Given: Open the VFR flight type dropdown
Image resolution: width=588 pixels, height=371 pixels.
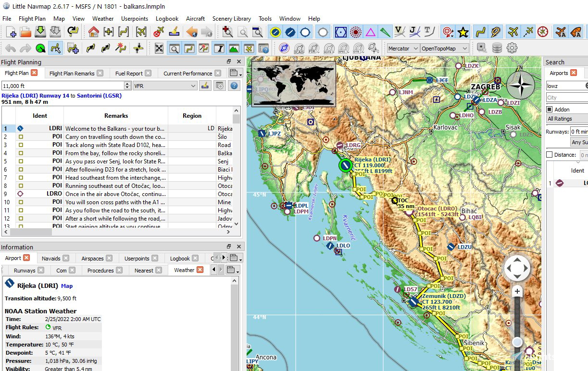Looking at the screenshot, I should (x=165, y=86).
